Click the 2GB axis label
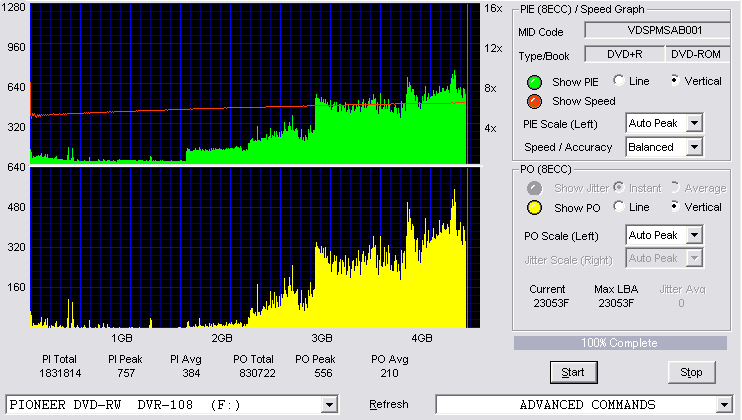Image resolution: width=742 pixels, height=420 pixels. click(222, 338)
